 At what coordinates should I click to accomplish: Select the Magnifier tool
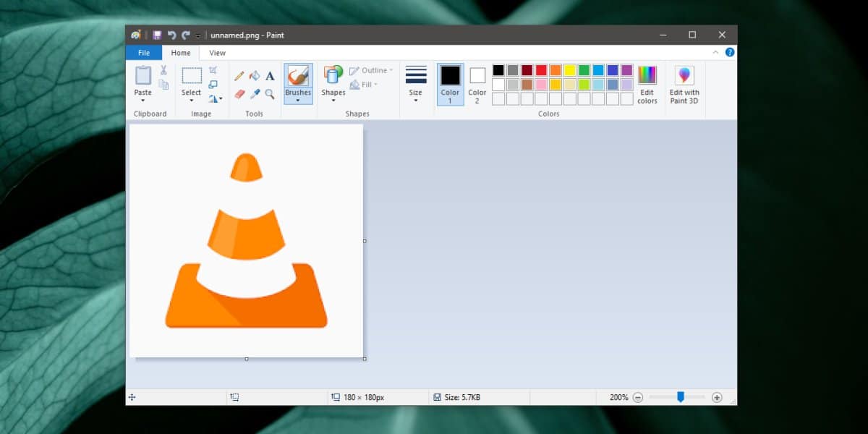tap(270, 94)
